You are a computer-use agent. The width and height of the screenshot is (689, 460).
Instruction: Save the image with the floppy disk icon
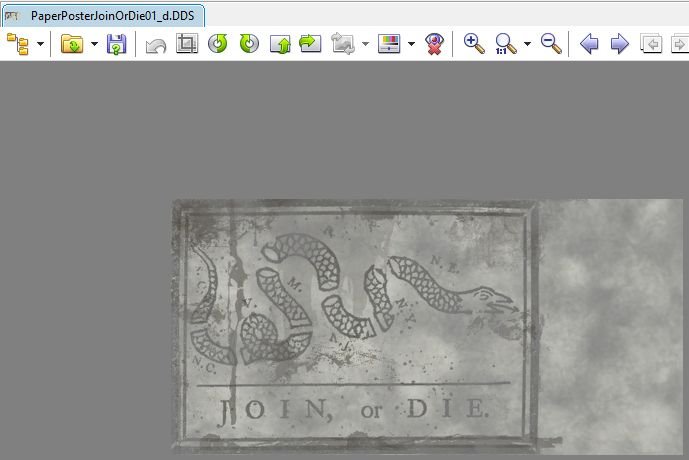tap(117, 44)
